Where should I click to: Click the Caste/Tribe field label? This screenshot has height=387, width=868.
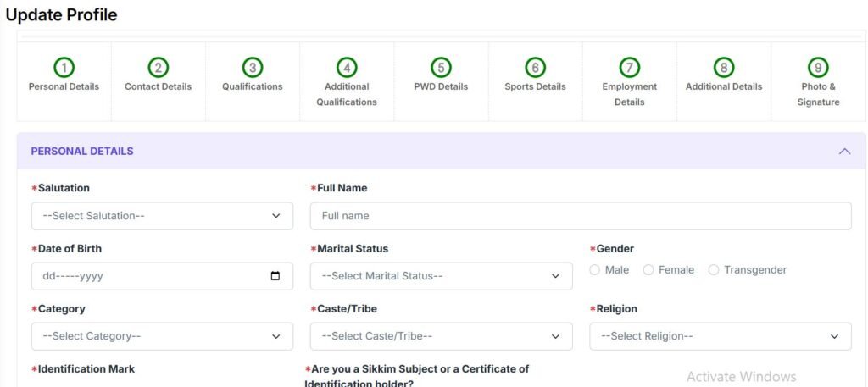click(344, 309)
